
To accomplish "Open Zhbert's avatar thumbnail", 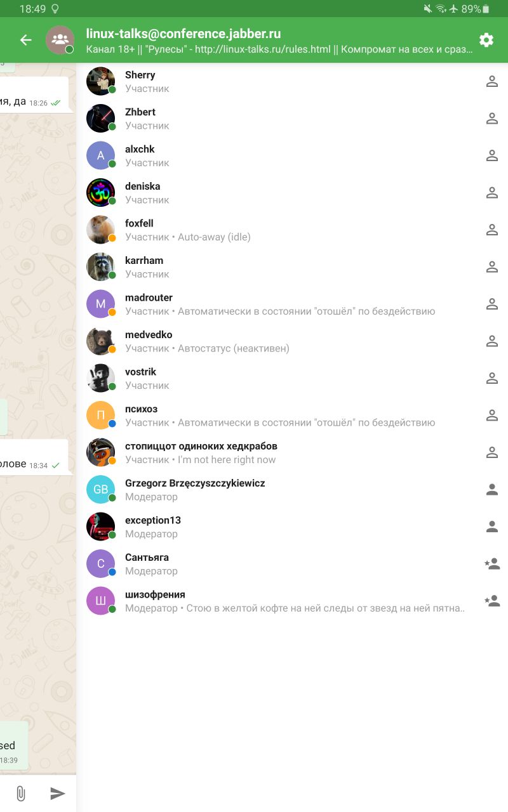I will [x=100, y=118].
